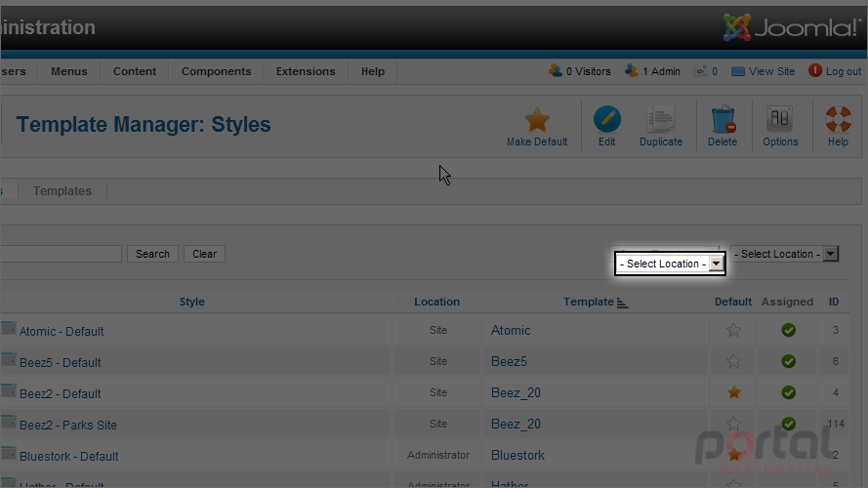
Task: Click the Beez2 - Default preview icon
Action: (x=9, y=391)
